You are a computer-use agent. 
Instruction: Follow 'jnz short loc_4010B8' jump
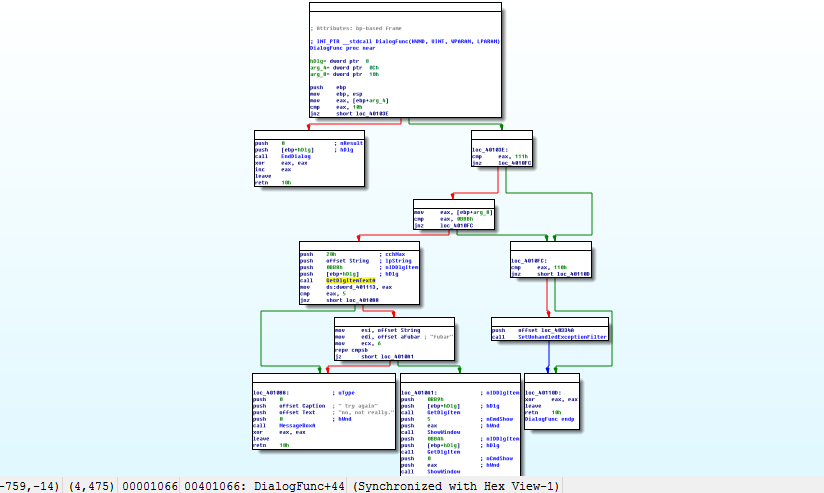(339, 300)
